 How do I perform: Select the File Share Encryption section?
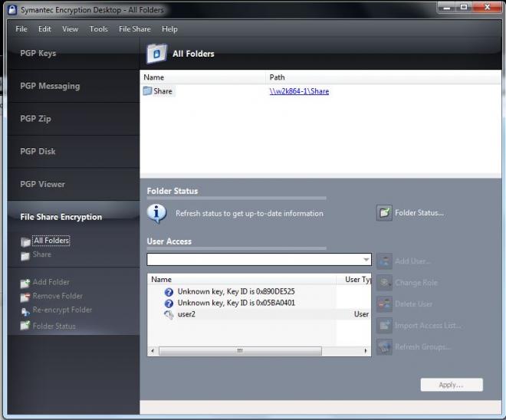[74, 217]
